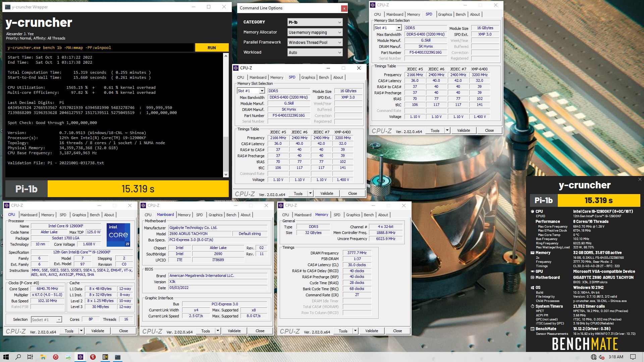
Task: Expand the CATEGORY dropdown showing Pi-1b
Action: point(315,22)
